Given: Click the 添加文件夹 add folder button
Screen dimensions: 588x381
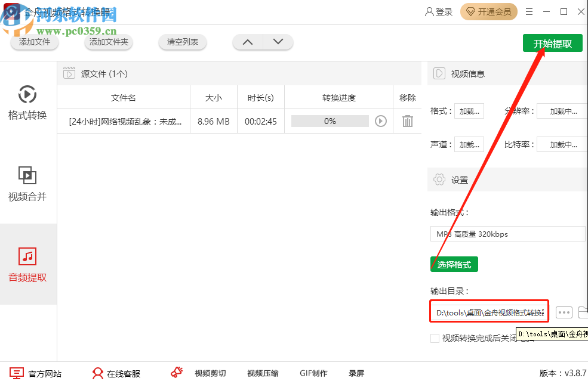Looking at the screenshot, I should point(109,42).
